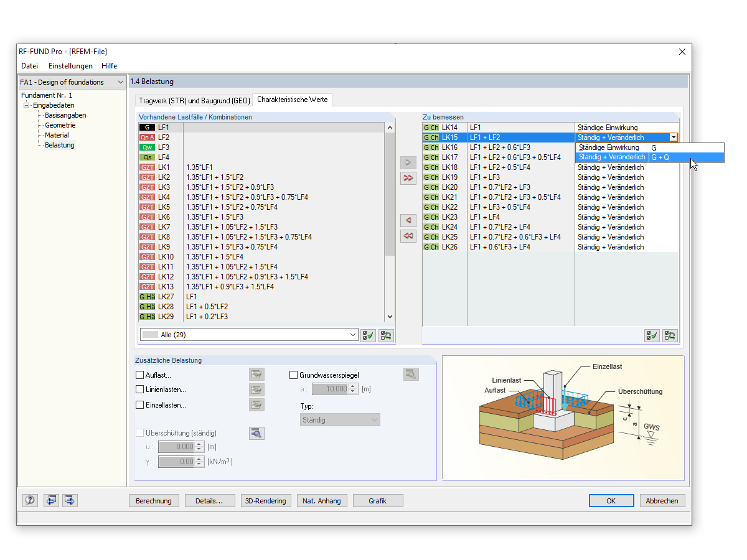The image size is (747, 560).
Task: Open Linienlasten edit dialog icon
Action: point(256,390)
